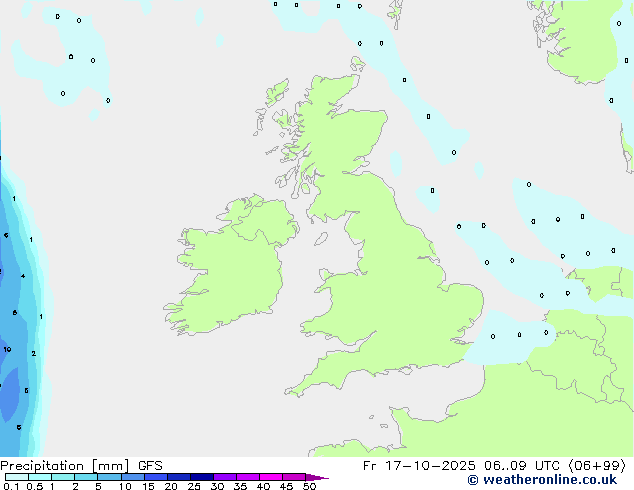Click the legend swatch between 45 and 50

pyautogui.click(x=294, y=477)
